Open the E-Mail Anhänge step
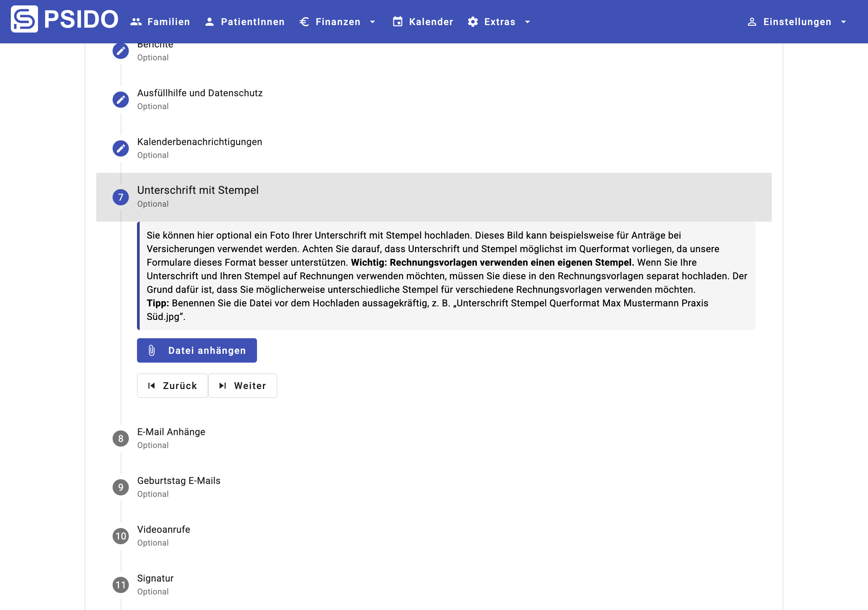 pyautogui.click(x=171, y=432)
